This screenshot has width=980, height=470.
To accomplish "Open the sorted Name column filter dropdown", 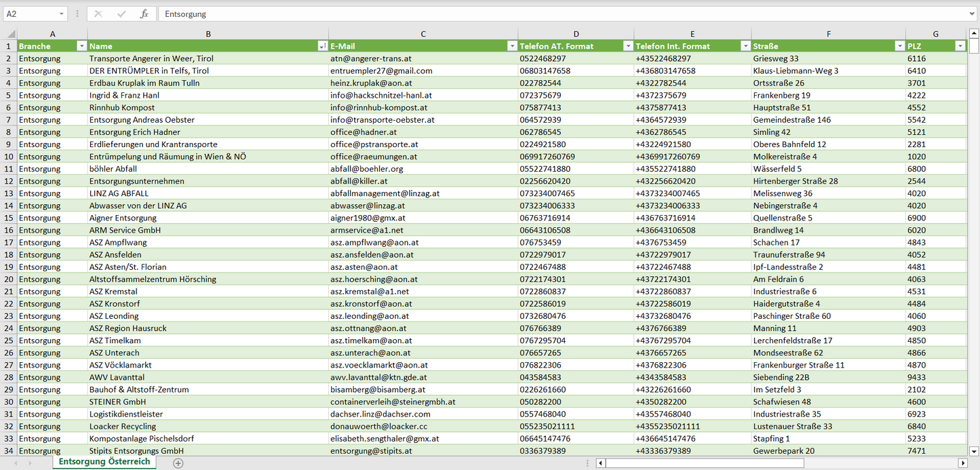I will [x=322, y=46].
